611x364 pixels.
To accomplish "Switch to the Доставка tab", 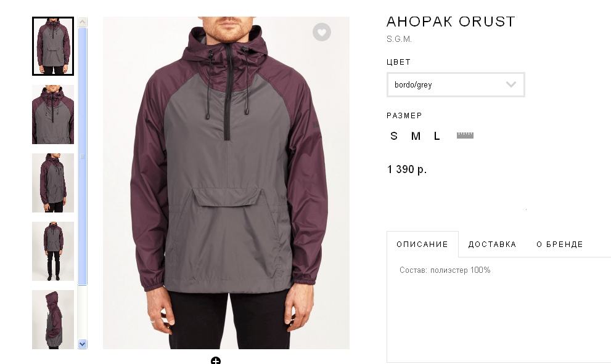I will (x=492, y=244).
